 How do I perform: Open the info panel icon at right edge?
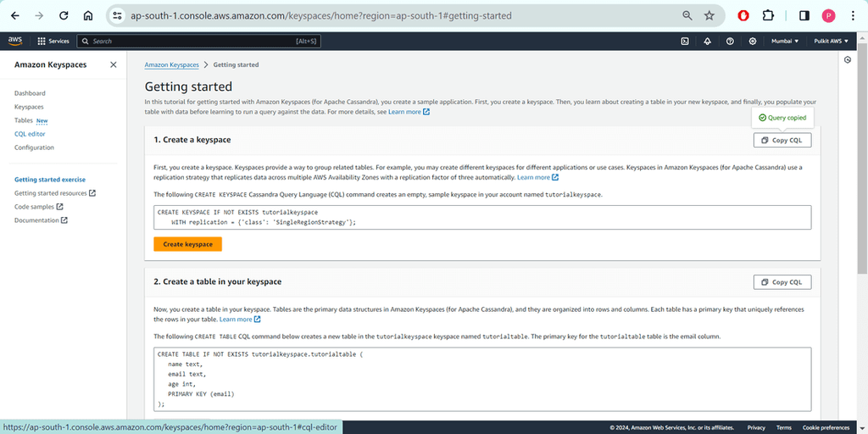[x=848, y=60]
